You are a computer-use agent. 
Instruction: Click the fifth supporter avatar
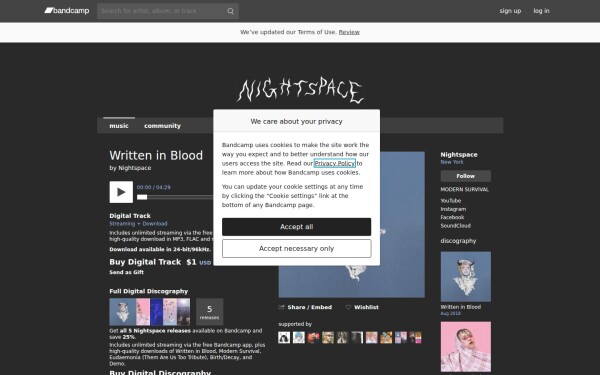342,338
